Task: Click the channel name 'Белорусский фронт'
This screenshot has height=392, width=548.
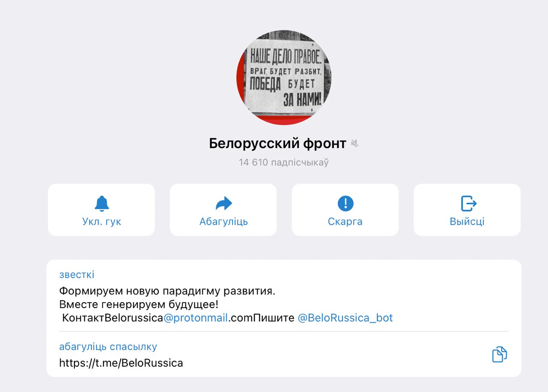Action: (277, 144)
